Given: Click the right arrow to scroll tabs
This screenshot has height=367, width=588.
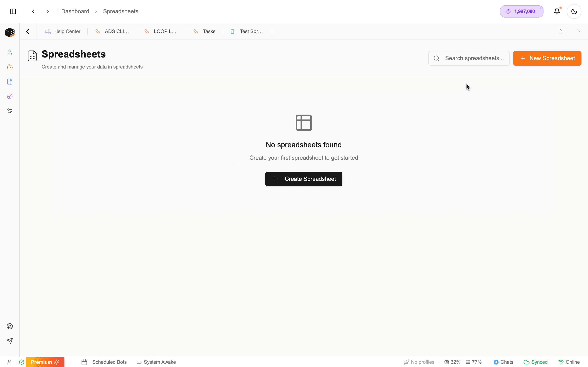Looking at the screenshot, I should point(561,31).
